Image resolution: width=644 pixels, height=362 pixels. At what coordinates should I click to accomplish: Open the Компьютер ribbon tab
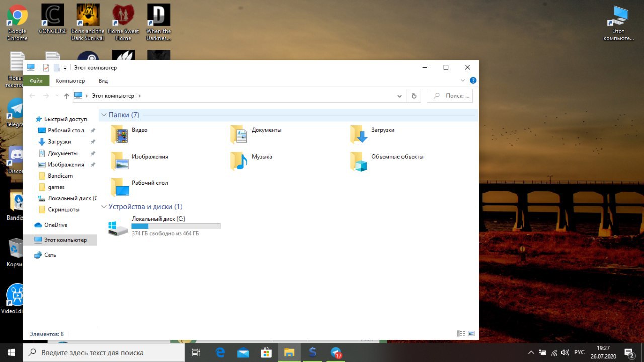[x=70, y=81]
